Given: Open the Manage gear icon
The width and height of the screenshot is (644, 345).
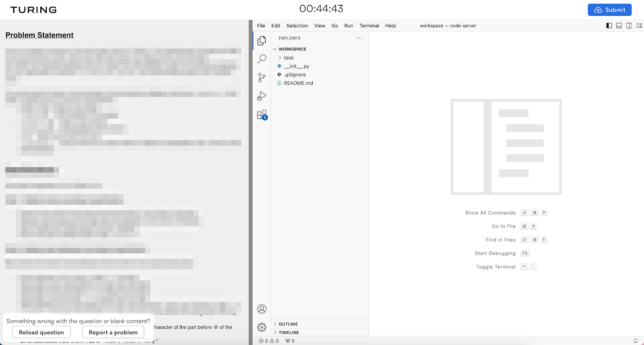Looking at the screenshot, I should pos(262,327).
